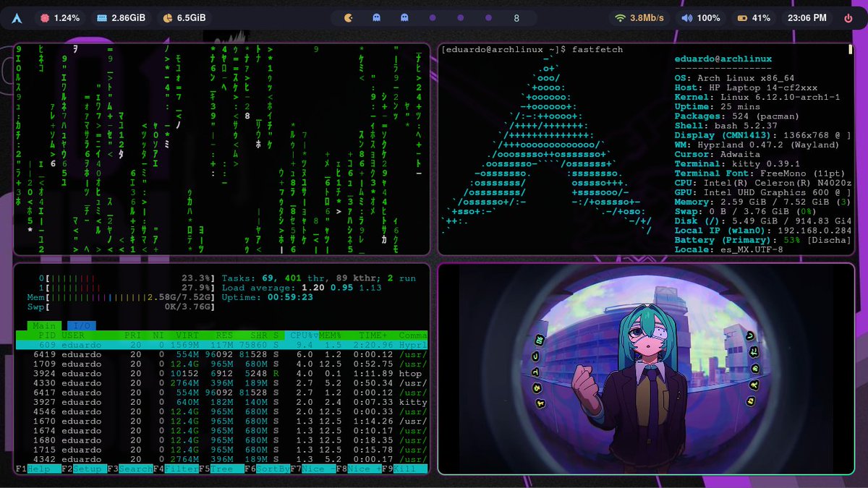Switch to the Main tab in htop
The width and height of the screenshot is (868, 488).
coord(44,326)
